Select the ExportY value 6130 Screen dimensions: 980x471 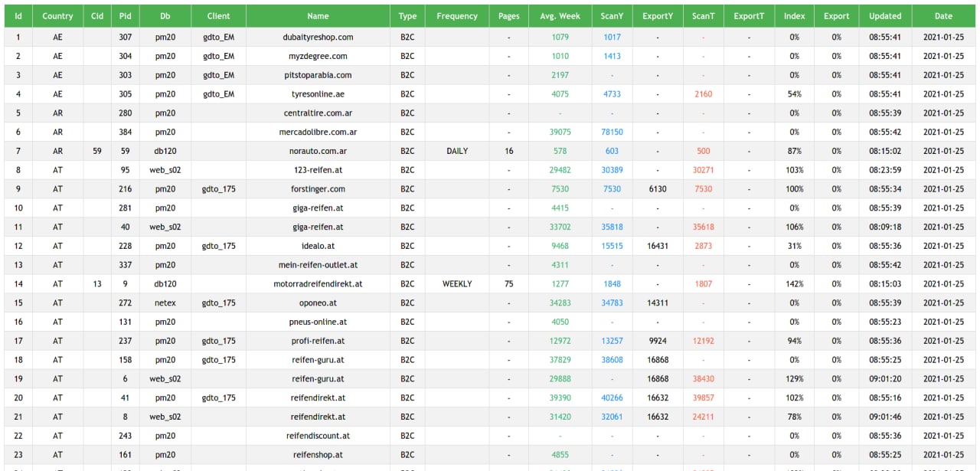click(658, 189)
